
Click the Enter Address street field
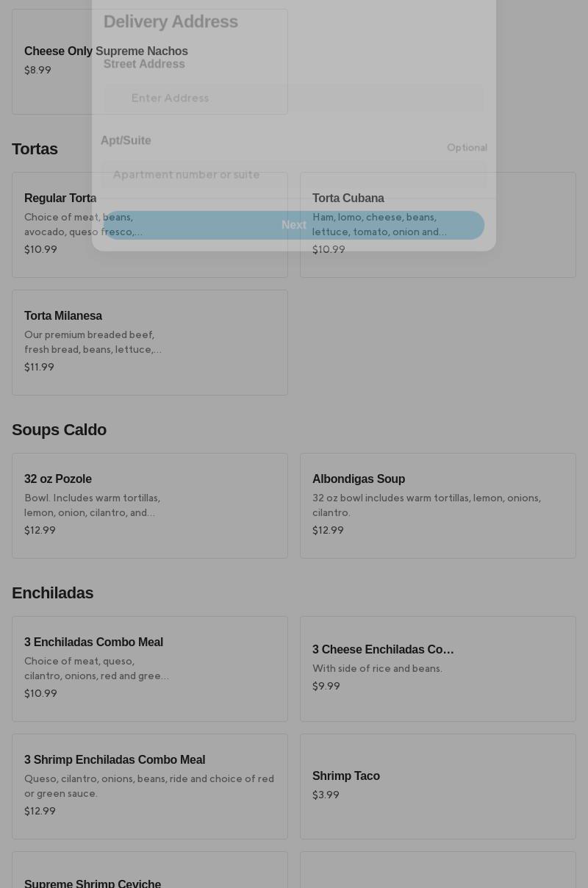click(294, 98)
